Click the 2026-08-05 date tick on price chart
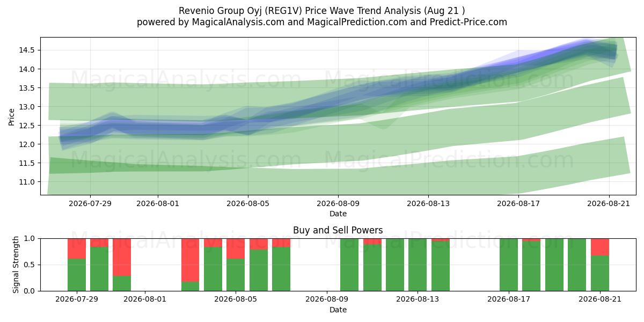 point(248,203)
